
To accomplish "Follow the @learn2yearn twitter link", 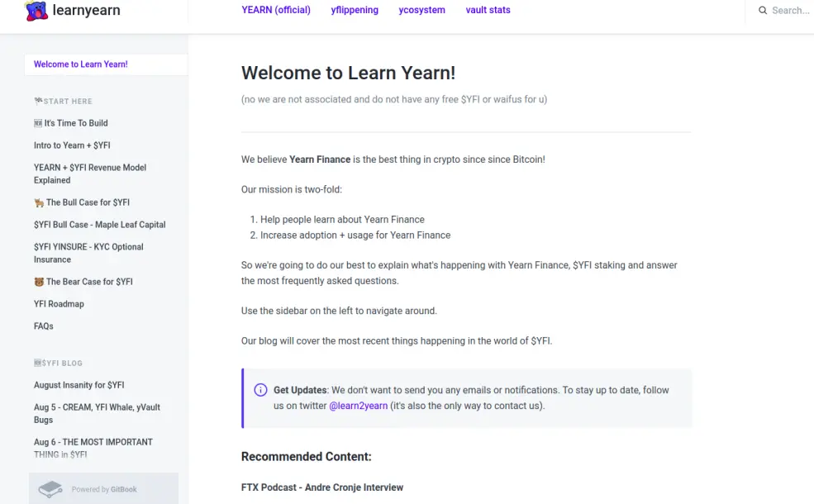I will click(358, 406).
